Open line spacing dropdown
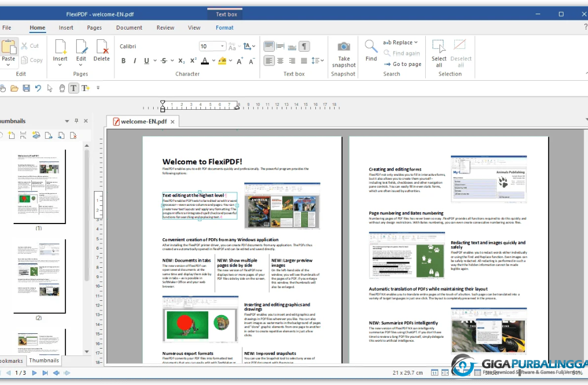This screenshot has width=588, height=385. [x=318, y=61]
